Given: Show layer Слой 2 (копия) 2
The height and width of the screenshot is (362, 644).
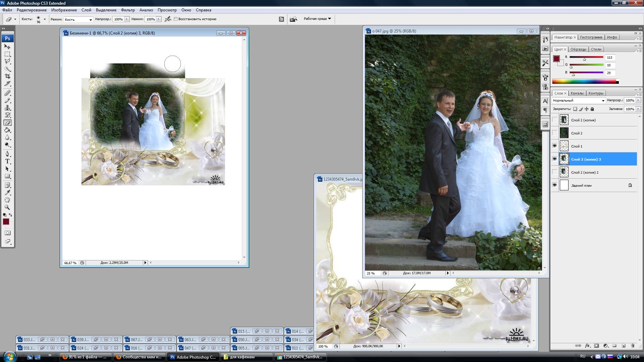Looking at the screenshot, I should (x=554, y=172).
